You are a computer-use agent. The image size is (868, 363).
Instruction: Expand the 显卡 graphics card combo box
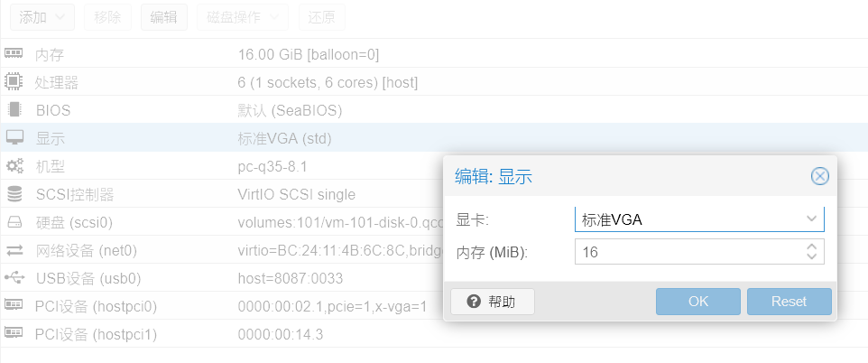coord(811,219)
